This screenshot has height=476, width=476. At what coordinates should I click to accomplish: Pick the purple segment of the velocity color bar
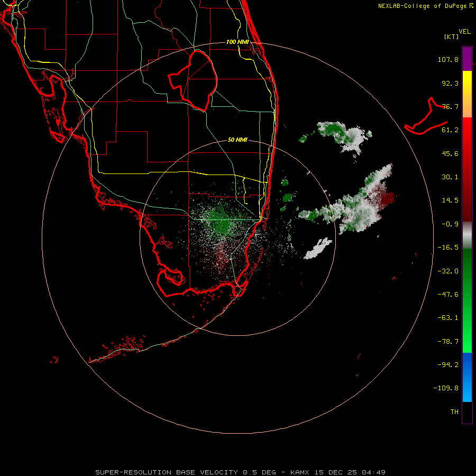[467, 59]
